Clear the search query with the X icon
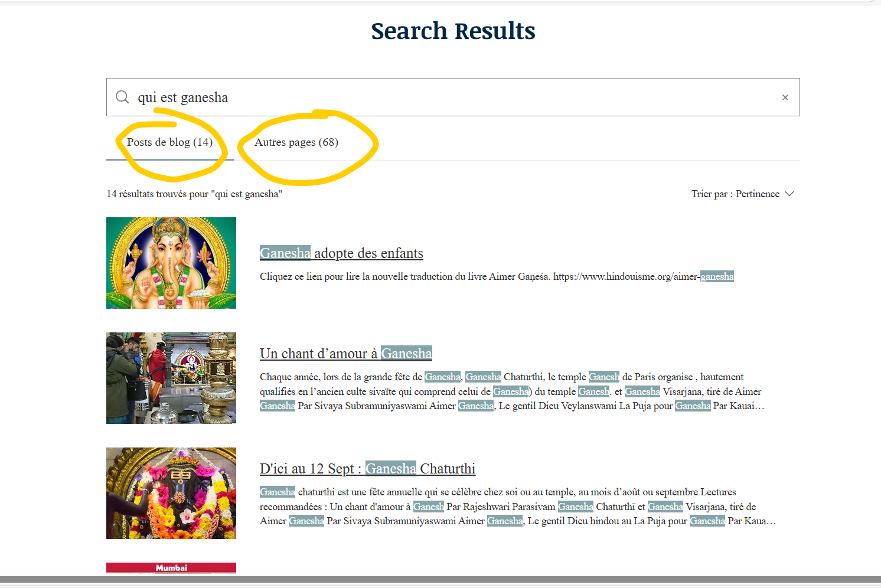Screen dimensions: 881x588 point(785,97)
